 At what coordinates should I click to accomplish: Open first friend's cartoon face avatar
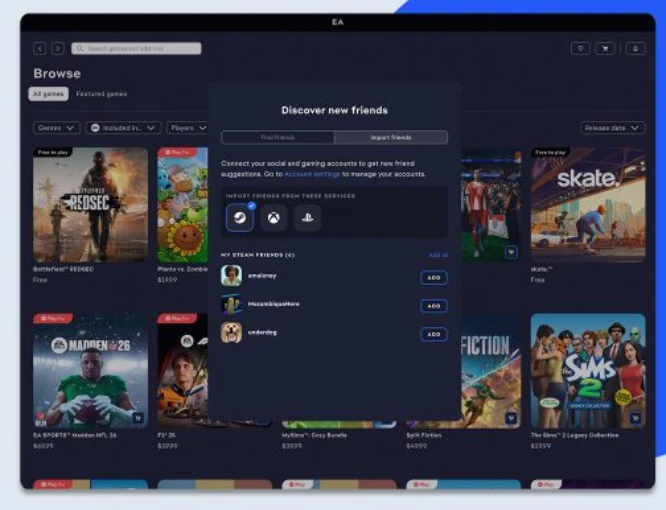coord(231,276)
